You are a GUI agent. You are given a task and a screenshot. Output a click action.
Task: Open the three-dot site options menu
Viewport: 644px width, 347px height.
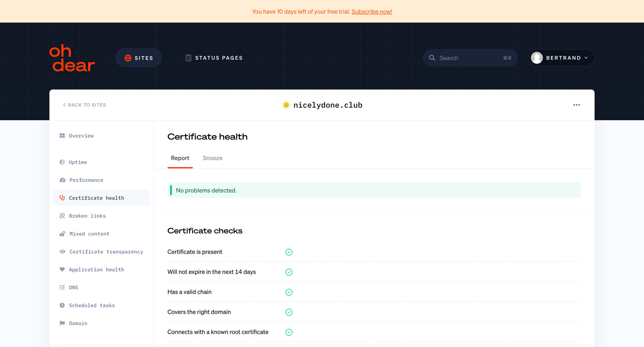(x=576, y=105)
